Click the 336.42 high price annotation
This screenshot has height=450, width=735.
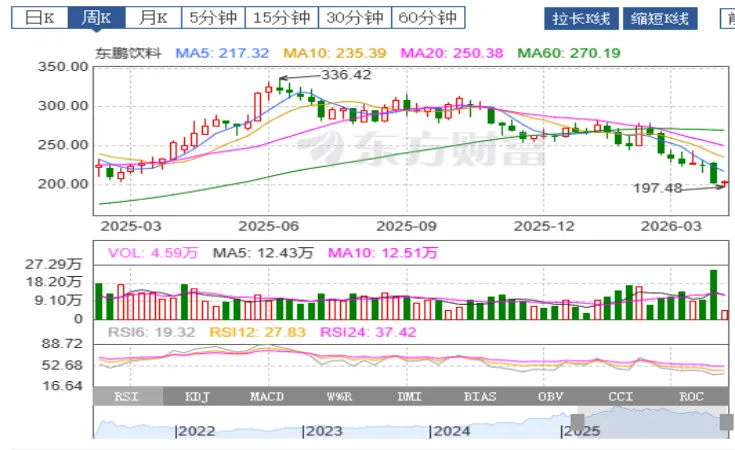coord(346,75)
